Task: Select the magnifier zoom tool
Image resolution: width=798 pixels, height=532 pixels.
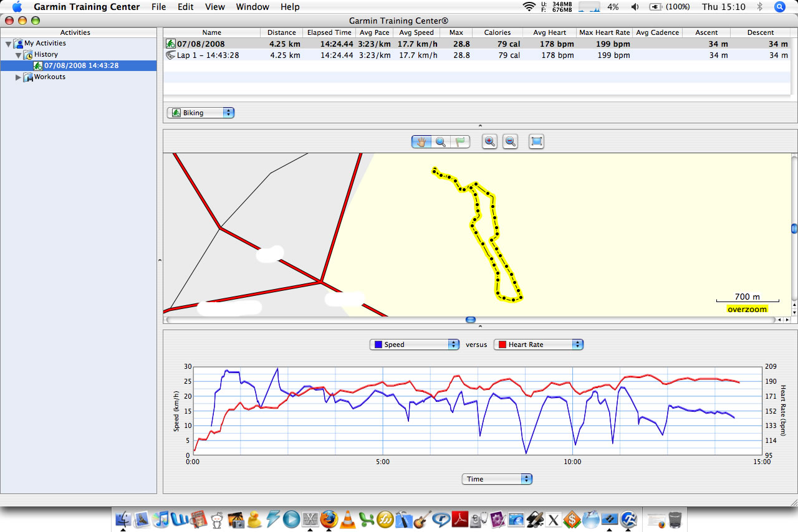Action: coord(441,141)
